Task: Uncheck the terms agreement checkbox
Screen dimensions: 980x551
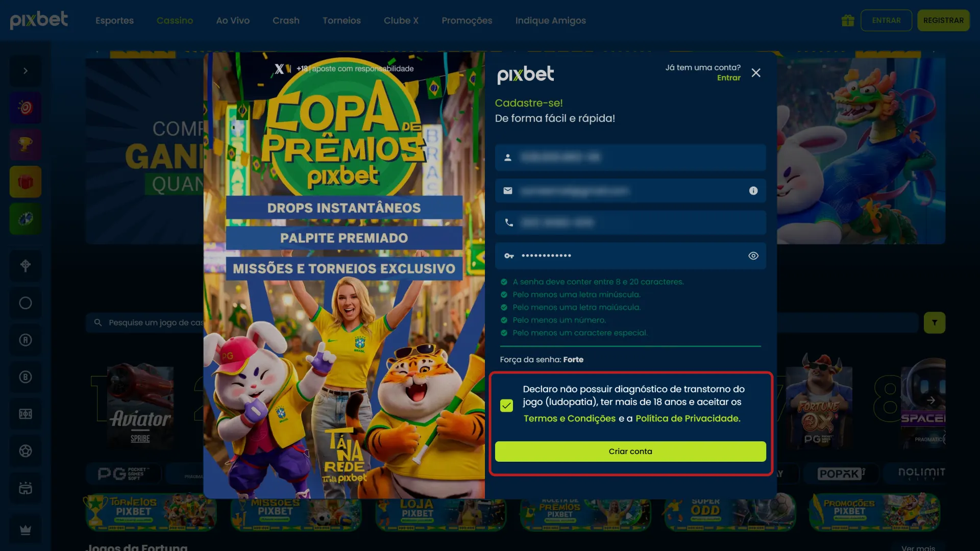Action: [506, 406]
